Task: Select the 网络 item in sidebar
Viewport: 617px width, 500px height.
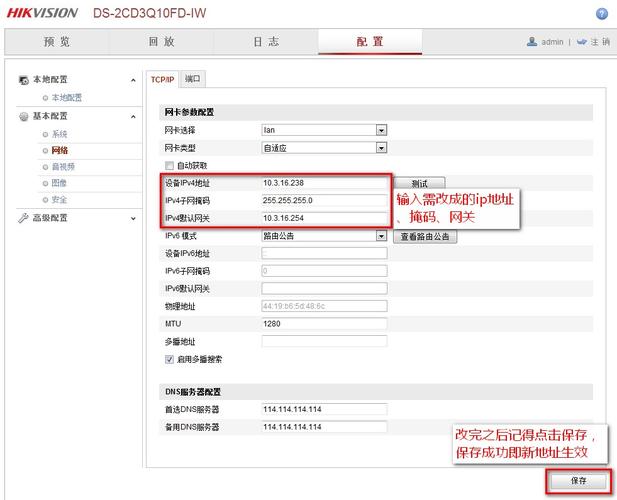Action: tap(59, 150)
